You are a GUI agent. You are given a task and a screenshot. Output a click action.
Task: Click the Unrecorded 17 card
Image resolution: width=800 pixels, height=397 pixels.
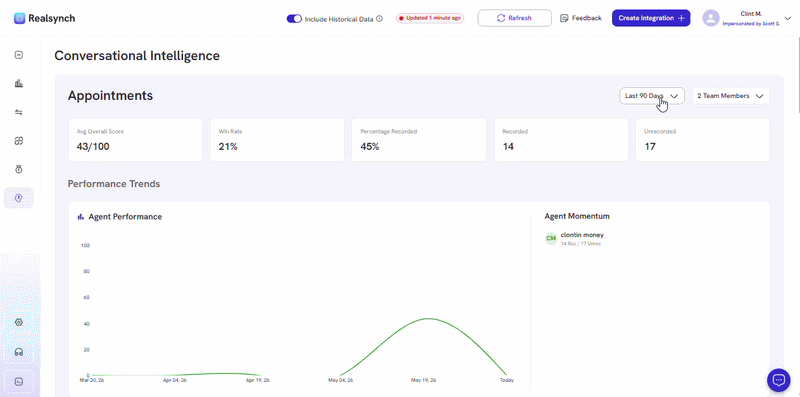(x=703, y=140)
